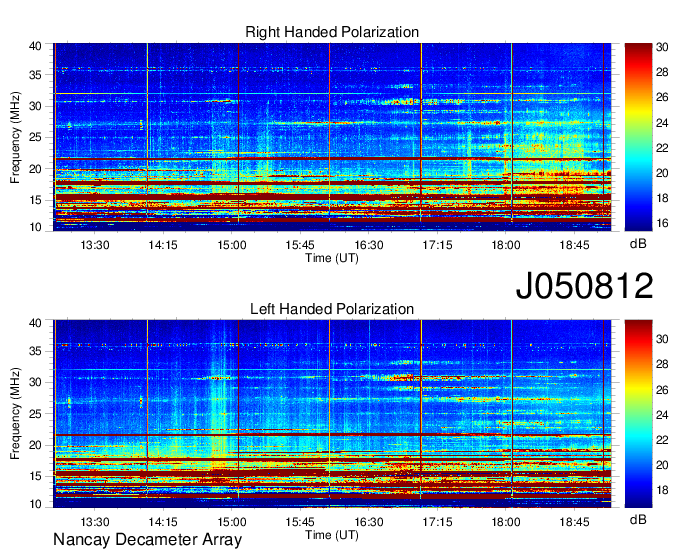
Task: Click the Right Handed Polarization spectrogram
Action: pos(332,137)
